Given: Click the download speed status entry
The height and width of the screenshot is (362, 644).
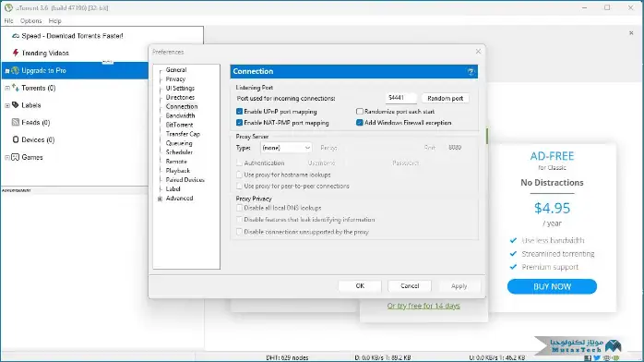Looking at the screenshot, I should 383,357.
